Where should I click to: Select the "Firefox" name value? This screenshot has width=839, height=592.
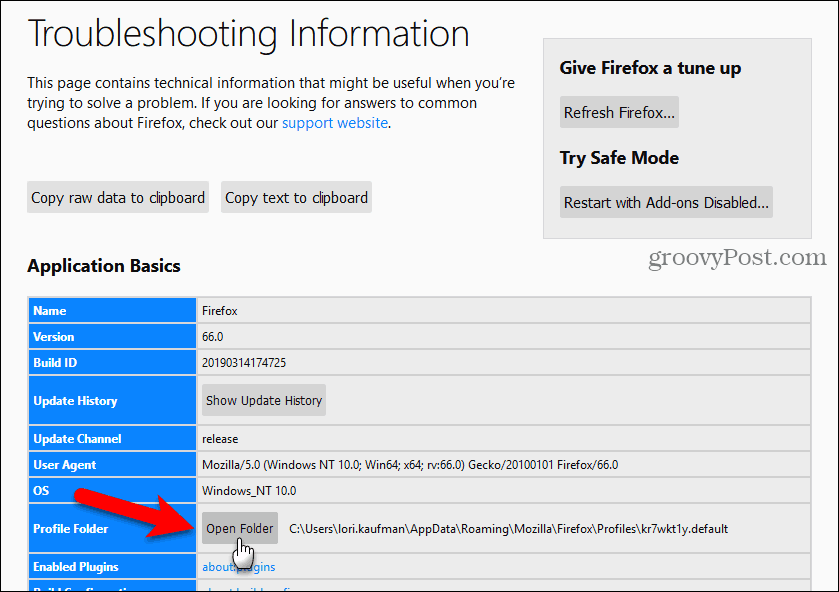220,311
